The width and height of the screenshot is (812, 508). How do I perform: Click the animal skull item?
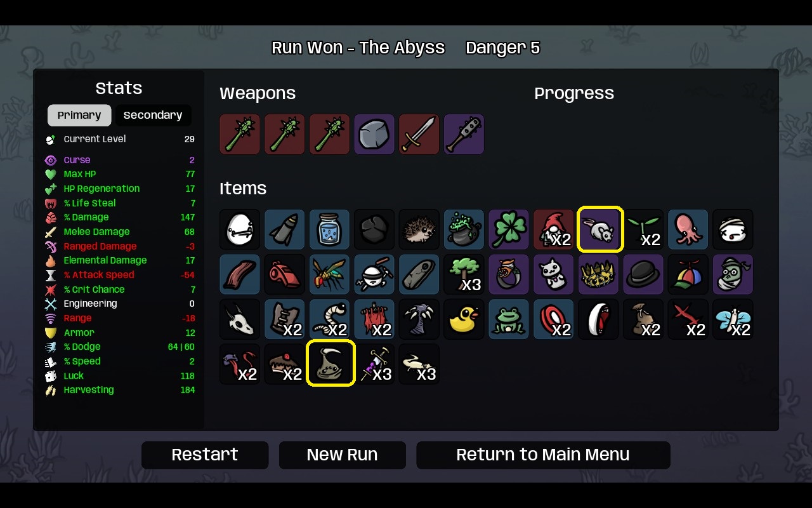point(240,319)
